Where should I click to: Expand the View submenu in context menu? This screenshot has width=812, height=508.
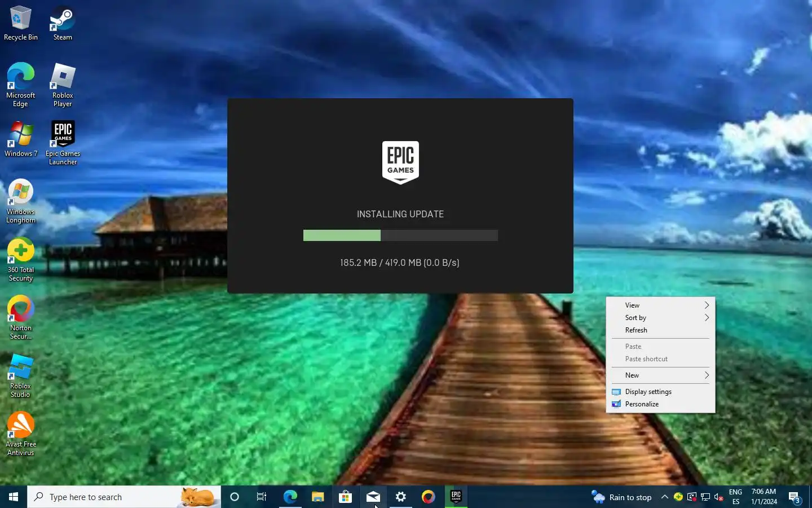tap(660, 305)
